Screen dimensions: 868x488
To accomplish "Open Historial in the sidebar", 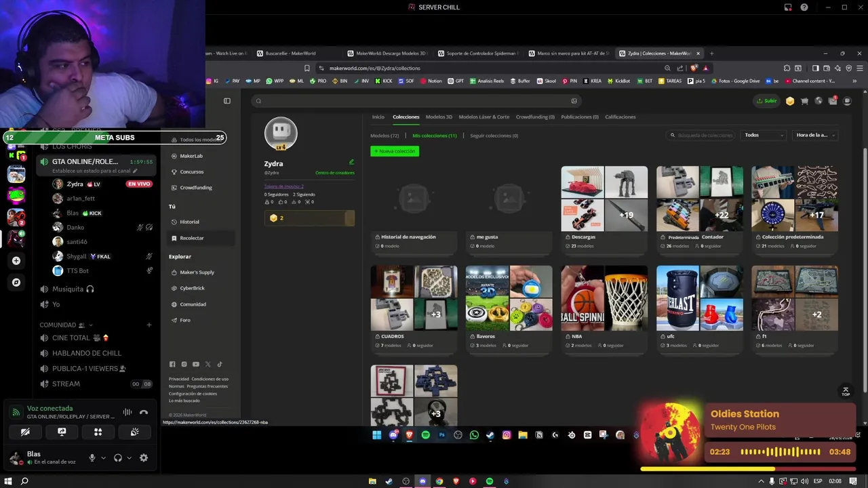I will (189, 222).
